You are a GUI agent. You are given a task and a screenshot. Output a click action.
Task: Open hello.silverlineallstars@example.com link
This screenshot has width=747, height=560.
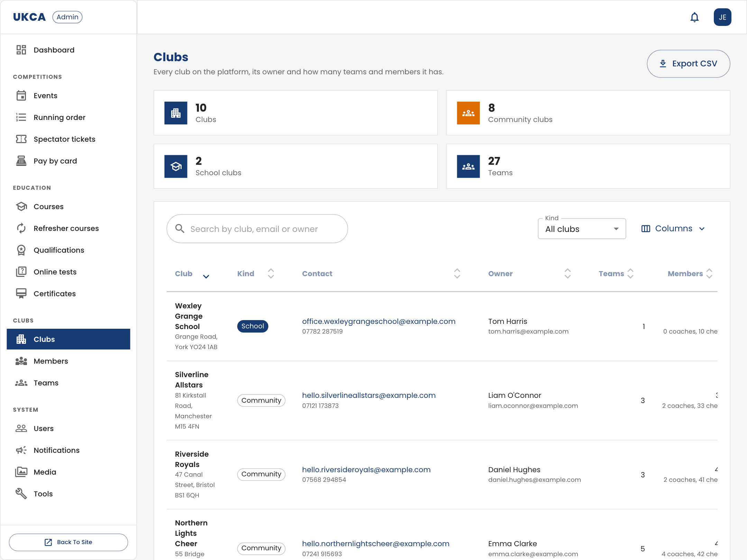[x=369, y=395]
